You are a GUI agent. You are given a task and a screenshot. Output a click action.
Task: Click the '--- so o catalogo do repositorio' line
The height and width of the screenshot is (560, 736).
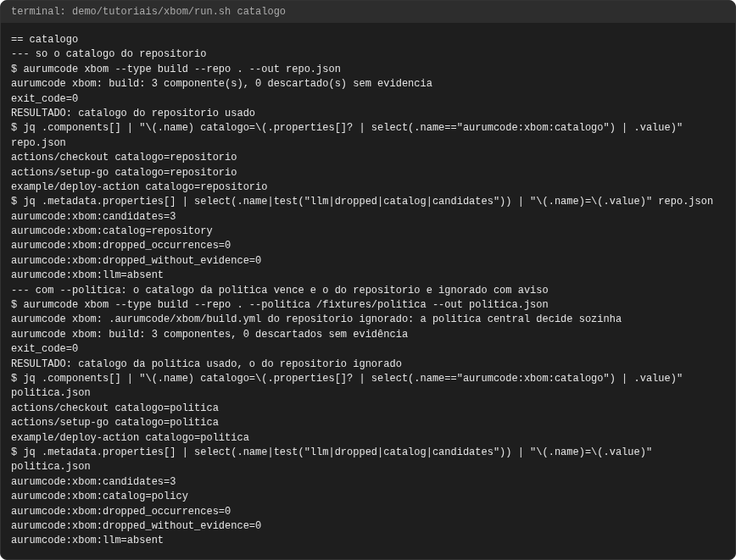(x=109, y=53)
